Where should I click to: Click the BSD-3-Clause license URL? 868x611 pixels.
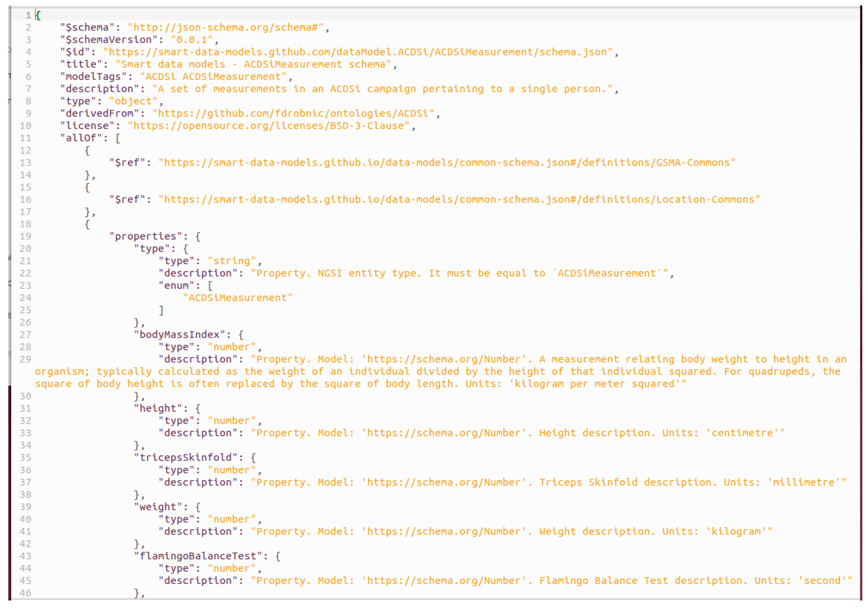pos(268,126)
